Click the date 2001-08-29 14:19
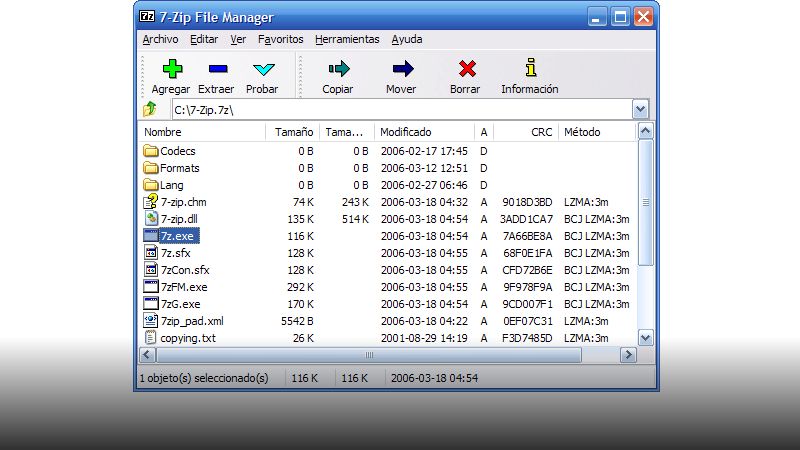This screenshot has height=450, width=800. click(x=424, y=338)
